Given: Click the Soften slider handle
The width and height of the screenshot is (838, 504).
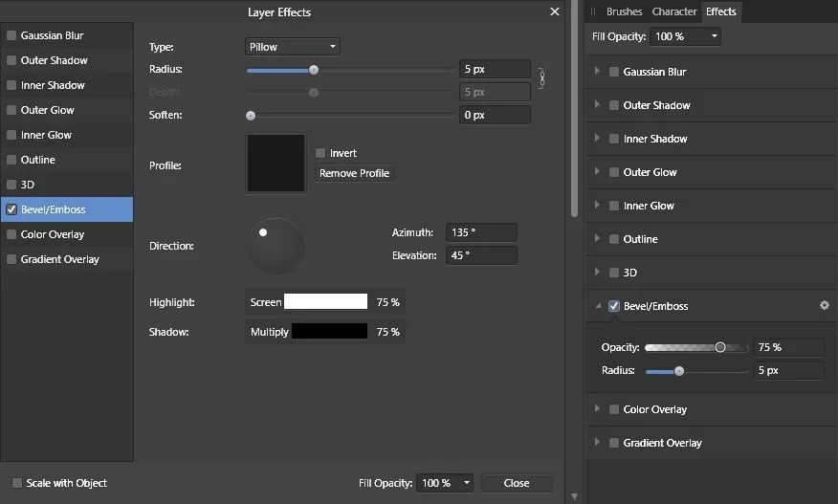Looking at the screenshot, I should 250,116.
